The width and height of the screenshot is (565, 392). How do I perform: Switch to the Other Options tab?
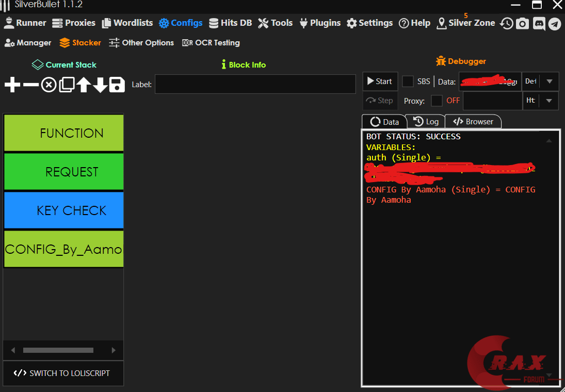tap(141, 43)
